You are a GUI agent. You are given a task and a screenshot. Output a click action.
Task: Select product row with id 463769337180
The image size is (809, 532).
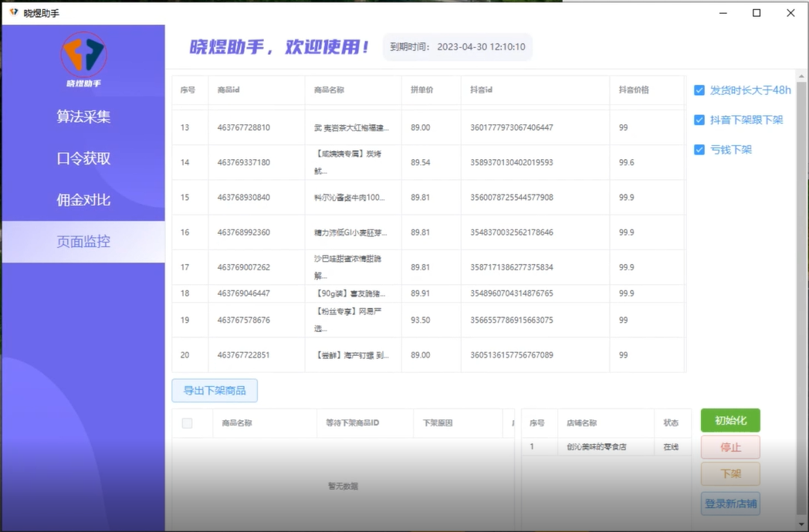coord(244,163)
